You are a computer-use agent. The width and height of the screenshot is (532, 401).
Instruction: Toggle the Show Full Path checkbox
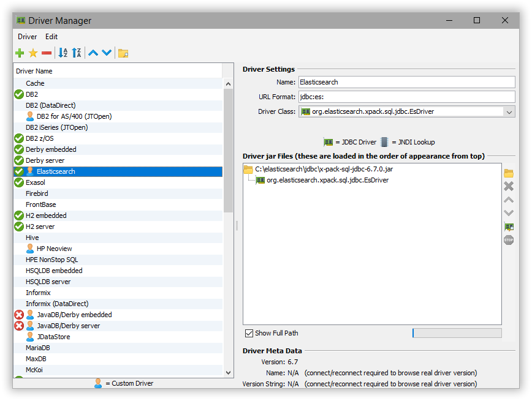coord(249,333)
